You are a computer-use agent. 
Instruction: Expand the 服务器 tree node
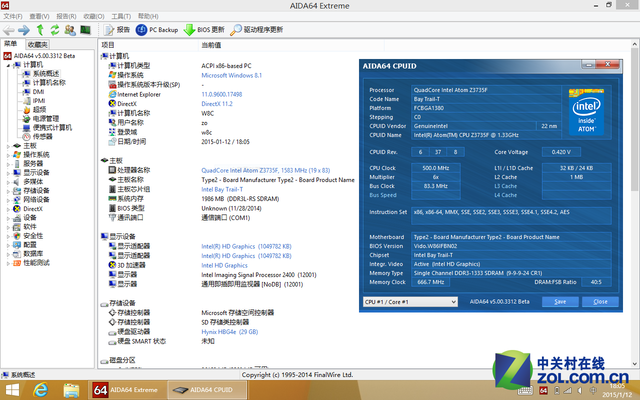8,164
